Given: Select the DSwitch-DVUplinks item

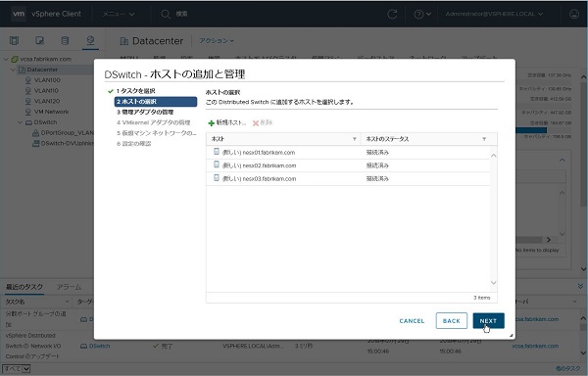Looking at the screenshot, I should (67, 143).
